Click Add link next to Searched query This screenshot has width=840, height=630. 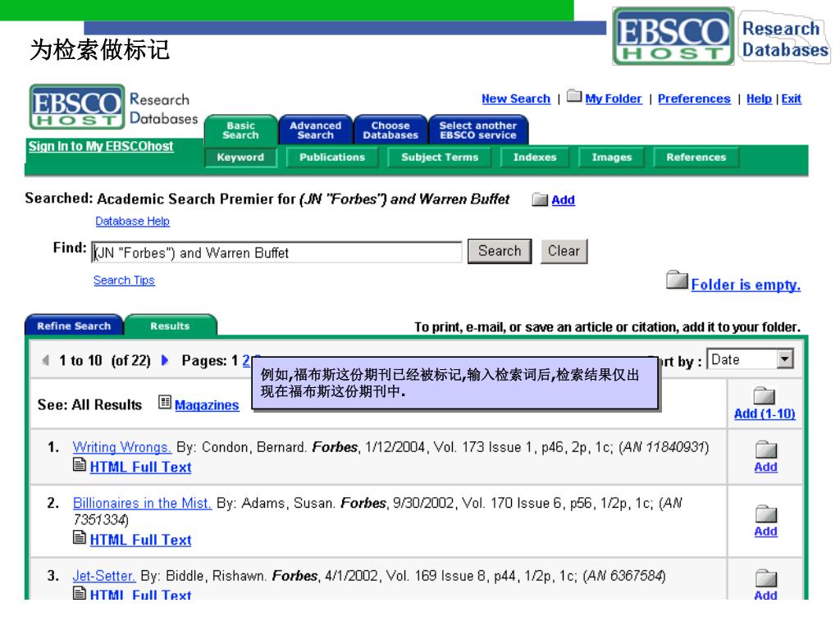[563, 200]
